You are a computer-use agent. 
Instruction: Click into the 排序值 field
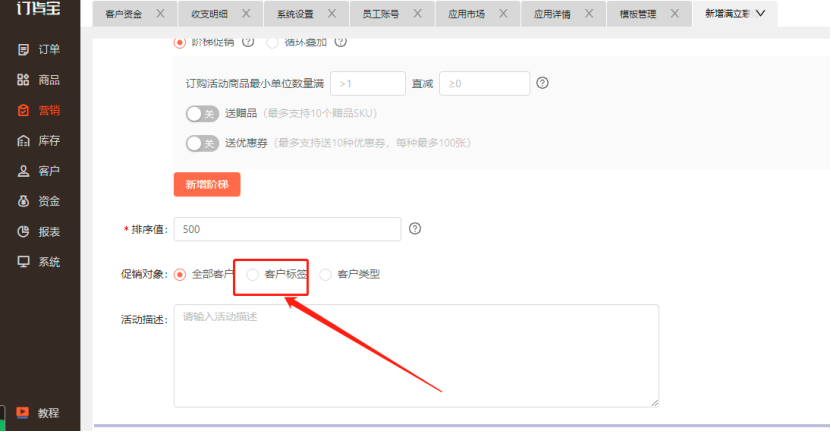click(x=287, y=229)
